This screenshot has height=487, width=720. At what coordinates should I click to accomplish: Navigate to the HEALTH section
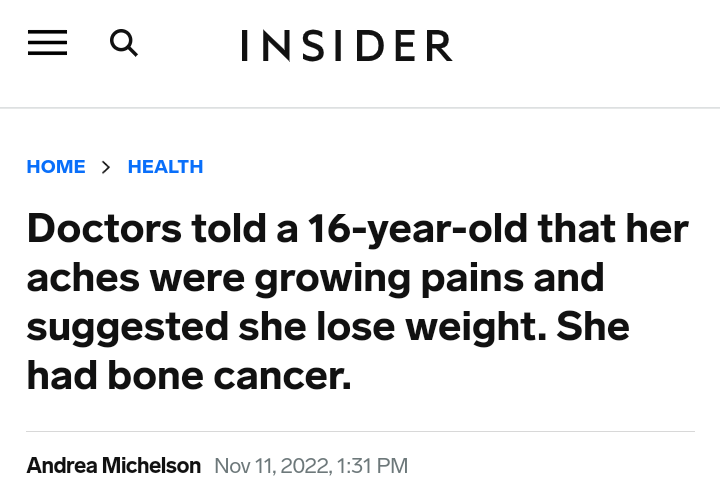click(165, 167)
